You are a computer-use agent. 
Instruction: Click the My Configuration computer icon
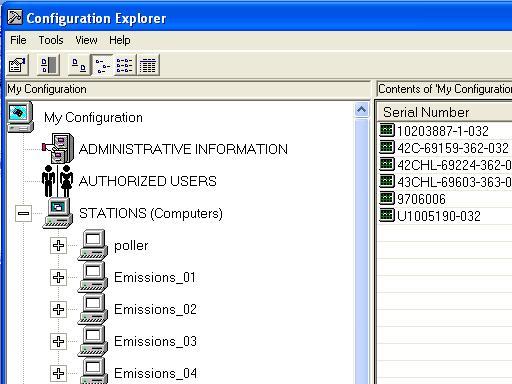[x=20, y=117]
